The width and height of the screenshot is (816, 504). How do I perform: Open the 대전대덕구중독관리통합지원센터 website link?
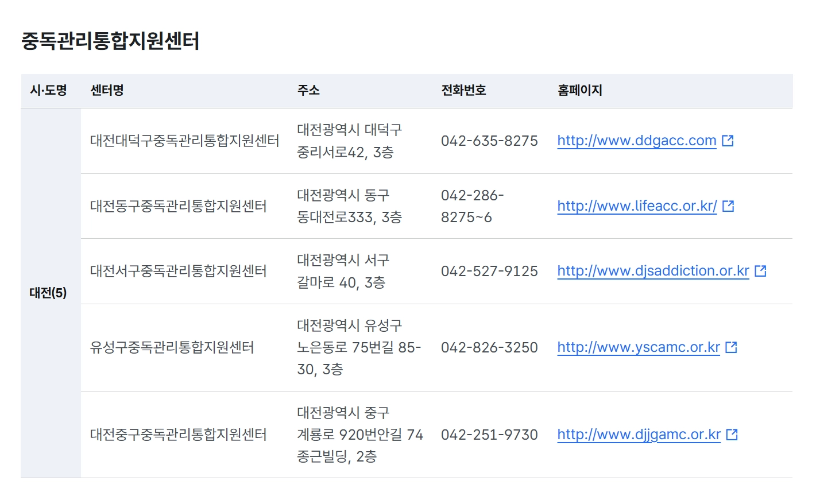click(x=636, y=141)
